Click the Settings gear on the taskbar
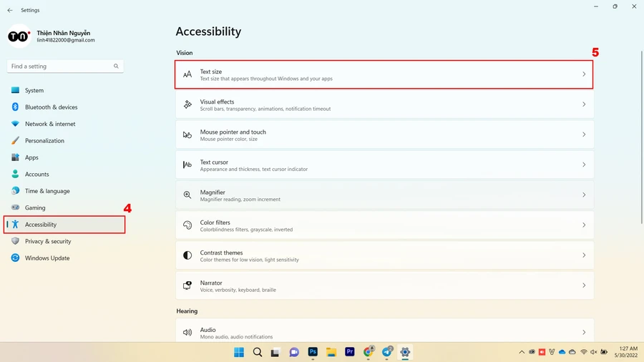The height and width of the screenshot is (362, 644). (405, 352)
